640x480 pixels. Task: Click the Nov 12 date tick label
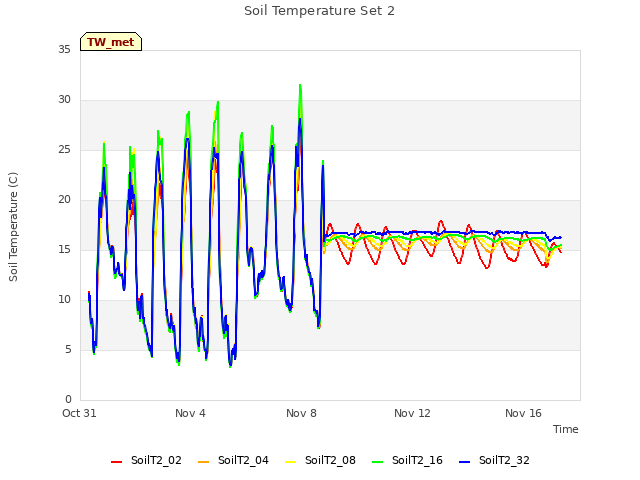click(412, 413)
